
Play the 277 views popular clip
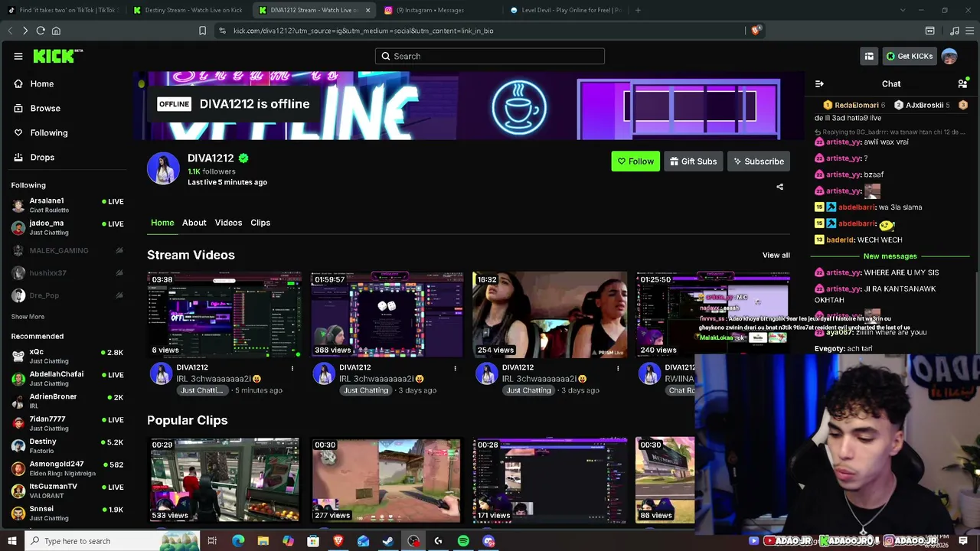click(x=387, y=480)
